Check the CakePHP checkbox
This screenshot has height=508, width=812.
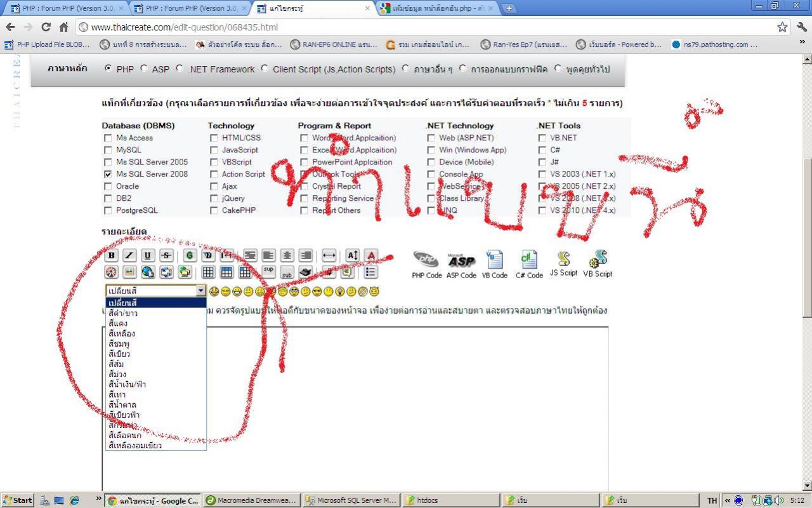[x=214, y=210]
